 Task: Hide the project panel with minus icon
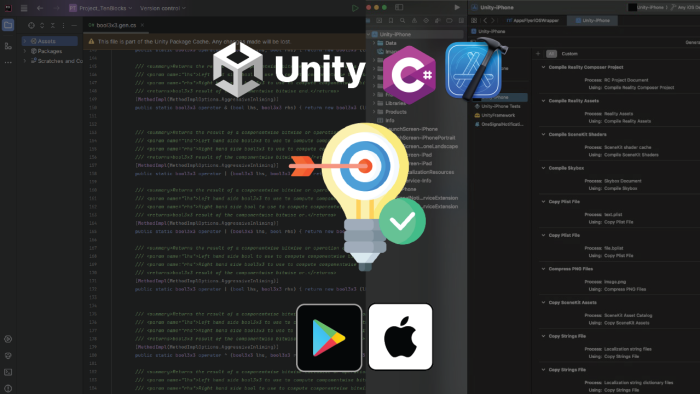[x=74, y=25]
